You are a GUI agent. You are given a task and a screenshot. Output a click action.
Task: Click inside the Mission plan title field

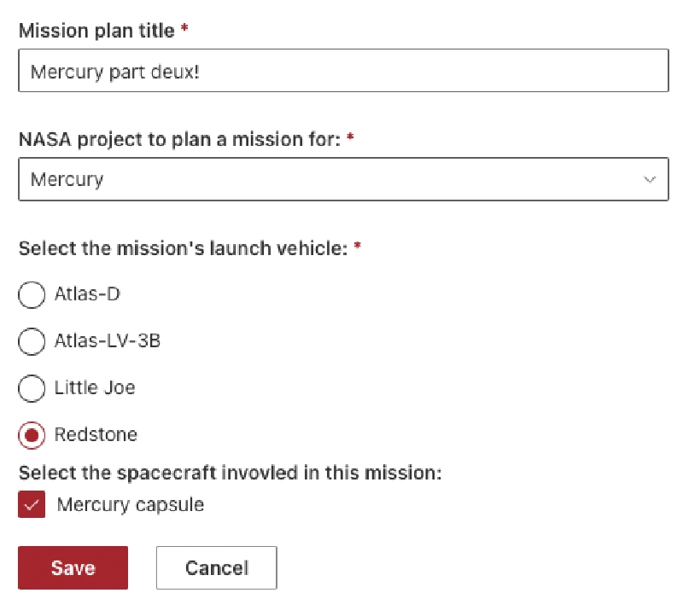[x=341, y=71]
